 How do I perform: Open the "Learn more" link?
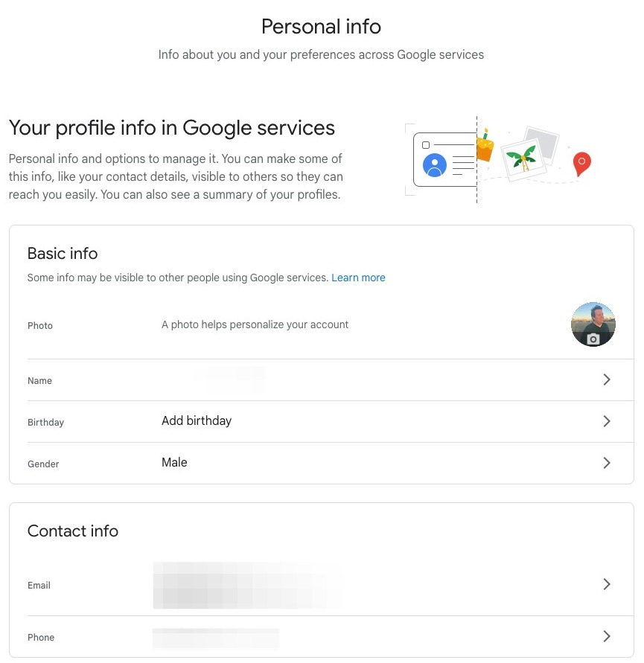click(x=358, y=278)
